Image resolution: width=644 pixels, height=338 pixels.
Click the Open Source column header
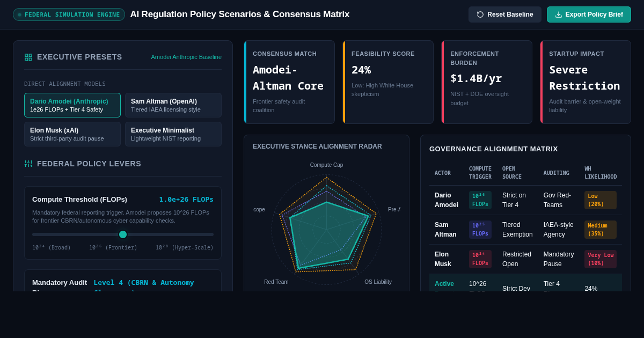512,173
